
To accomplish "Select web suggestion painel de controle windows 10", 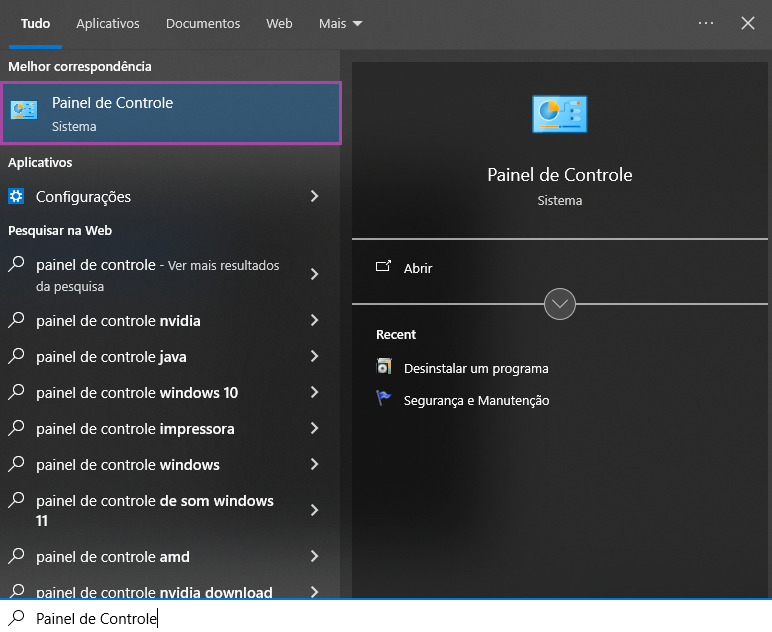I will tap(137, 393).
